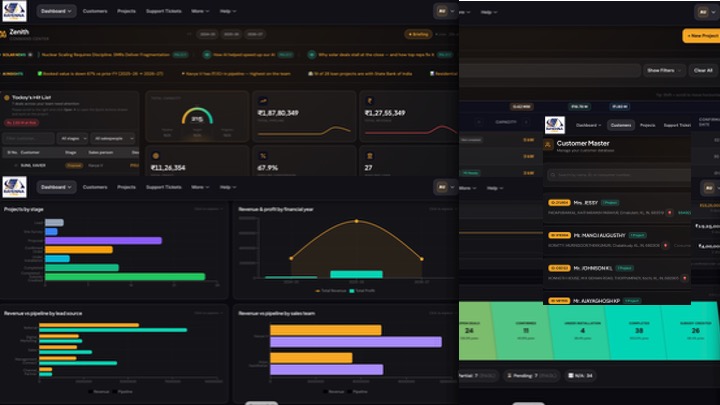This screenshot has height=405, width=720.
Task: Click the location pin on the JOHNSON KL row
Action: (x=685, y=278)
